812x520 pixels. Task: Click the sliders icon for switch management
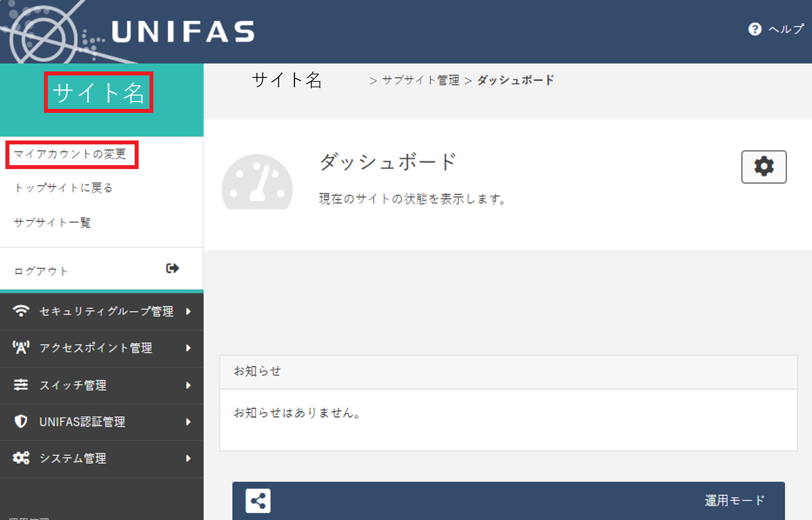[21, 384]
